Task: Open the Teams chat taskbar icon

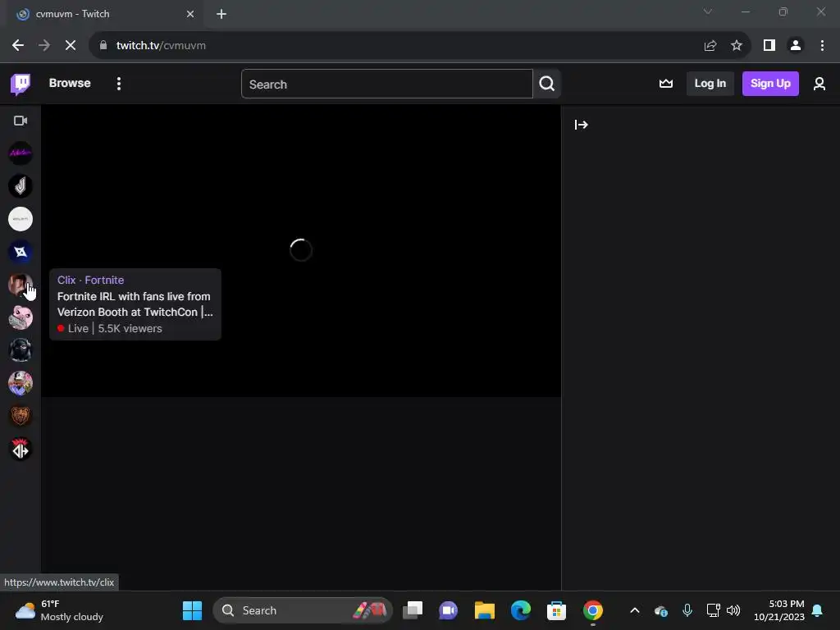Action: coord(449,610)
